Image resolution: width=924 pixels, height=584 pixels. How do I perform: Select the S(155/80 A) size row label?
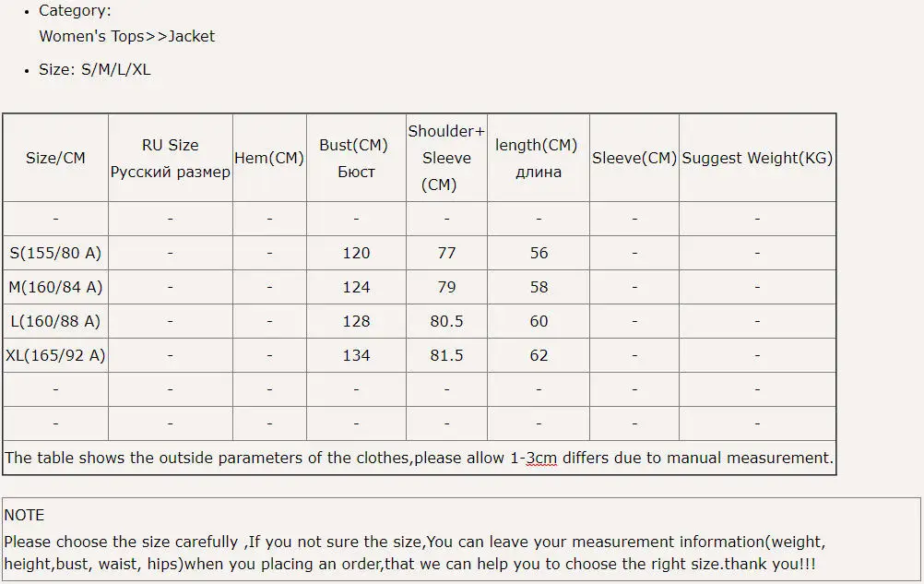click(x=55, y=253)
